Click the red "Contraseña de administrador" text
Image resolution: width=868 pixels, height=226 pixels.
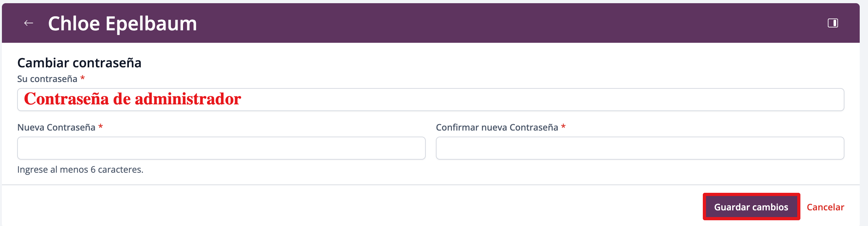click(132, 99)
